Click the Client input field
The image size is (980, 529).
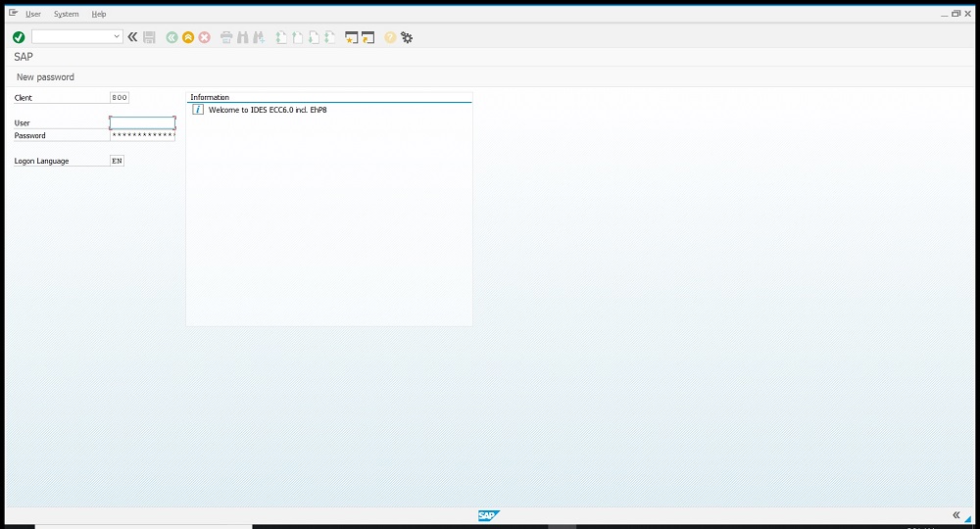(120, 97)
